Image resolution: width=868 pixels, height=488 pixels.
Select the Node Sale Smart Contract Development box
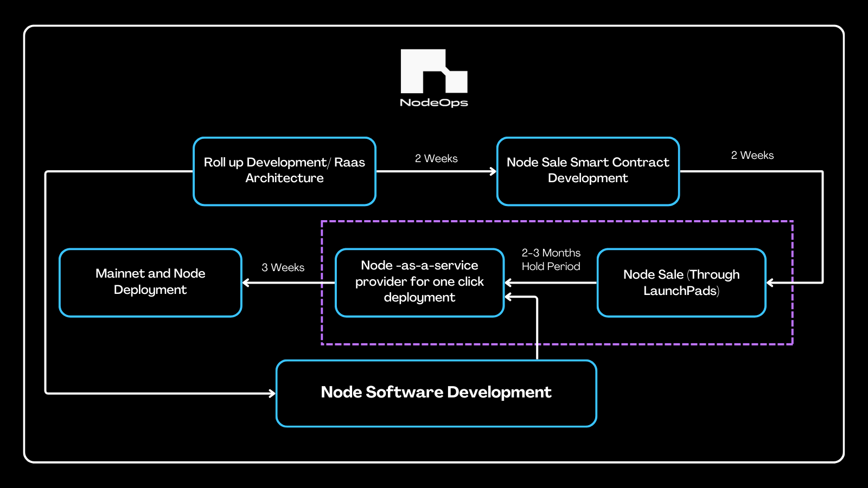pyautogui.click(x=588, y=171)
